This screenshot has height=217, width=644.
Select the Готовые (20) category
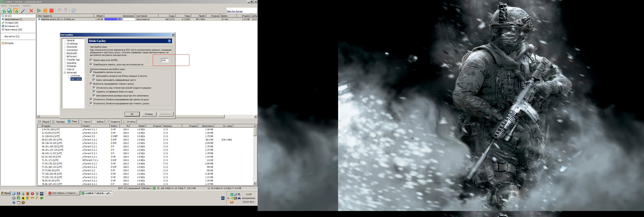[11, 23]
